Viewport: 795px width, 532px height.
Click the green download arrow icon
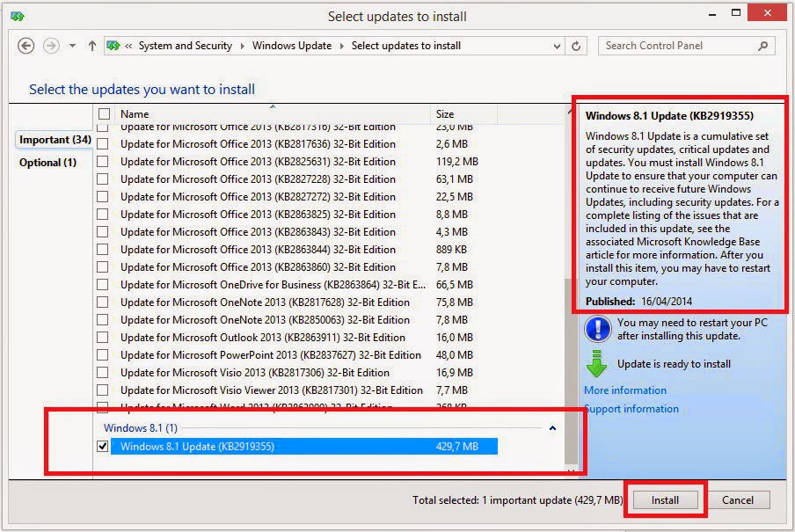click(x=596, y=363)
